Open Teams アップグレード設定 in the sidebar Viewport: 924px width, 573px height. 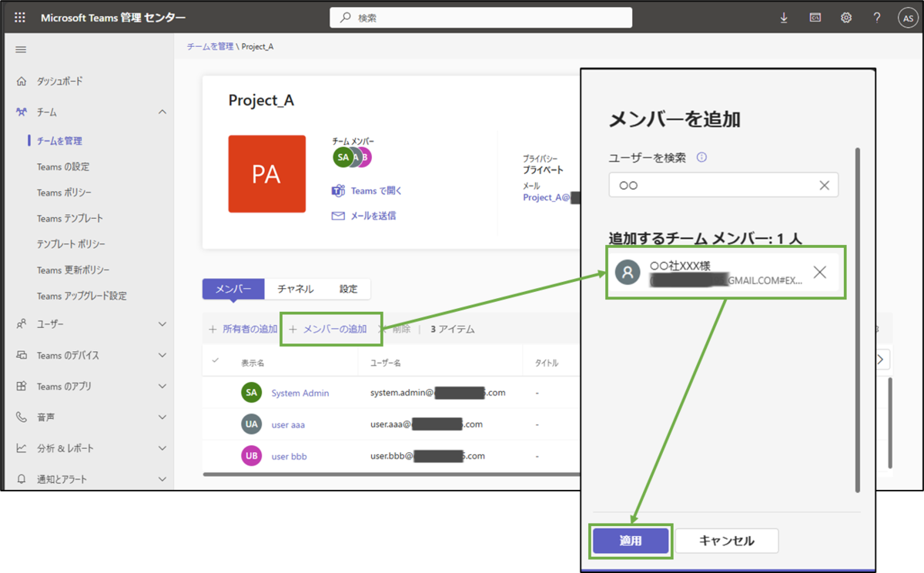coord(82,296)
